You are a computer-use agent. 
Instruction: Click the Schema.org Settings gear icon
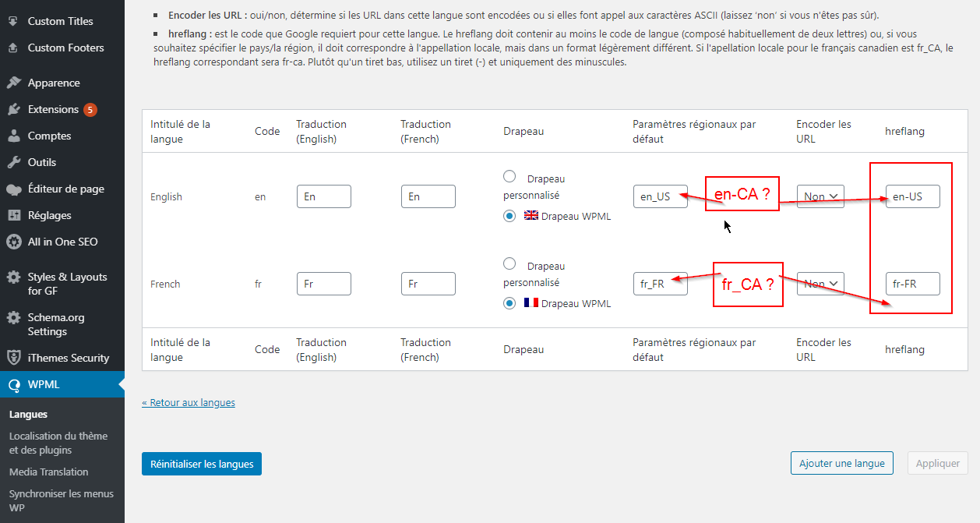pos(13,318)
